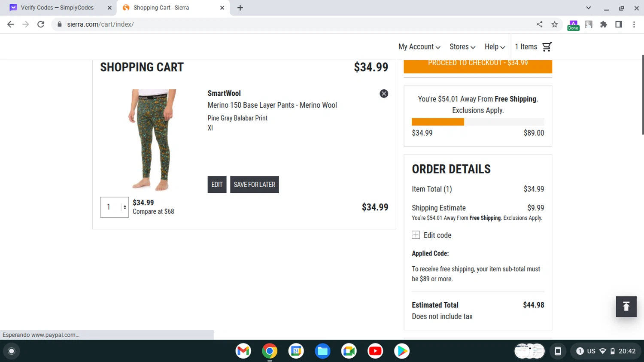
Task: Click the gray profile extension icon
Action: pos(589,24)
